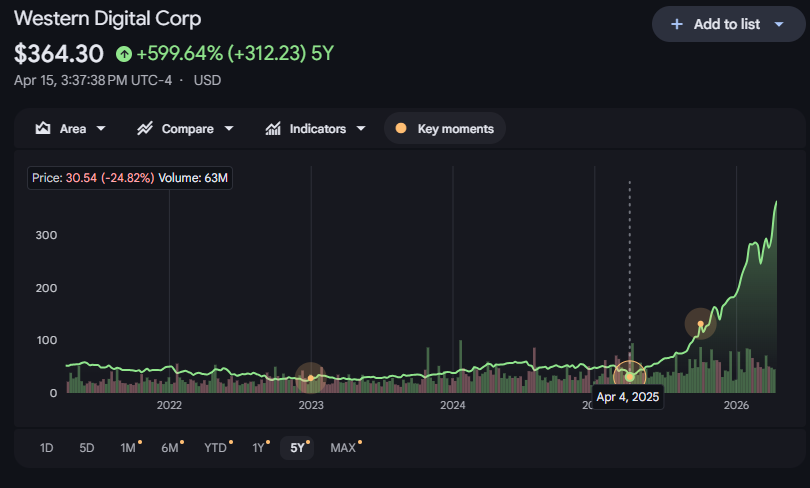Click the orange dot in Key moments

click(401, 128)
